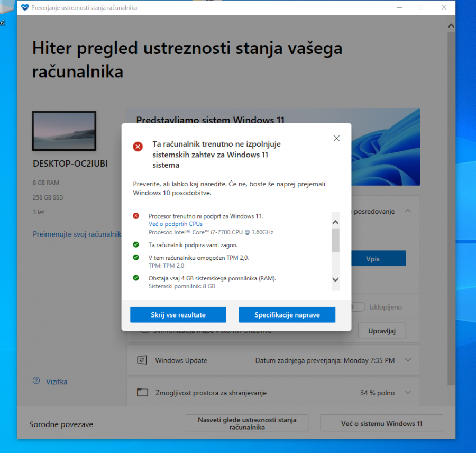Open Specifikacije naprave

pos(287,315)
